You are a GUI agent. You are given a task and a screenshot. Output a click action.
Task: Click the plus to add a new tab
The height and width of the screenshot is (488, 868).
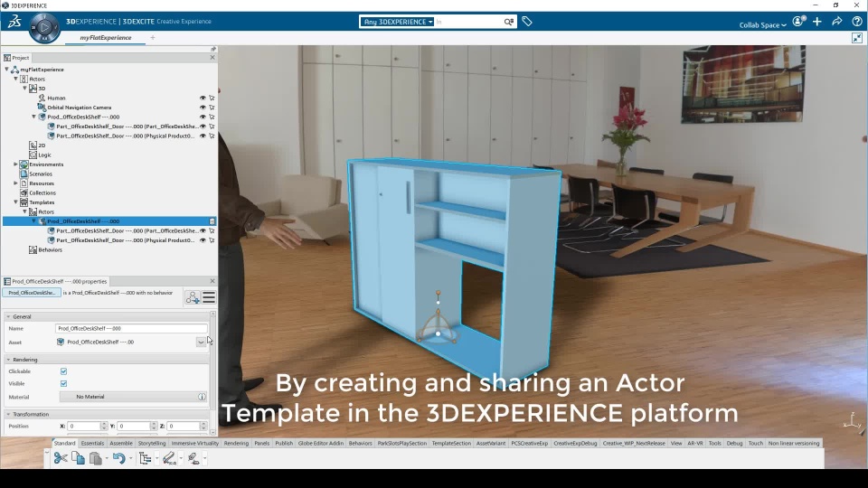(x=152, y=38)
